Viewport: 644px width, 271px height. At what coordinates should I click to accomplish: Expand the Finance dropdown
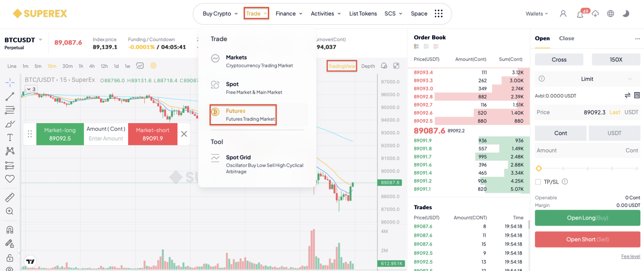(289, 14)
